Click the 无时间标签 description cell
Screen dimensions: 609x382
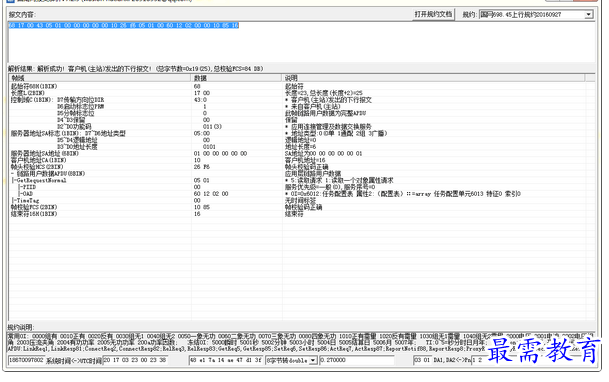click(300, 201)
